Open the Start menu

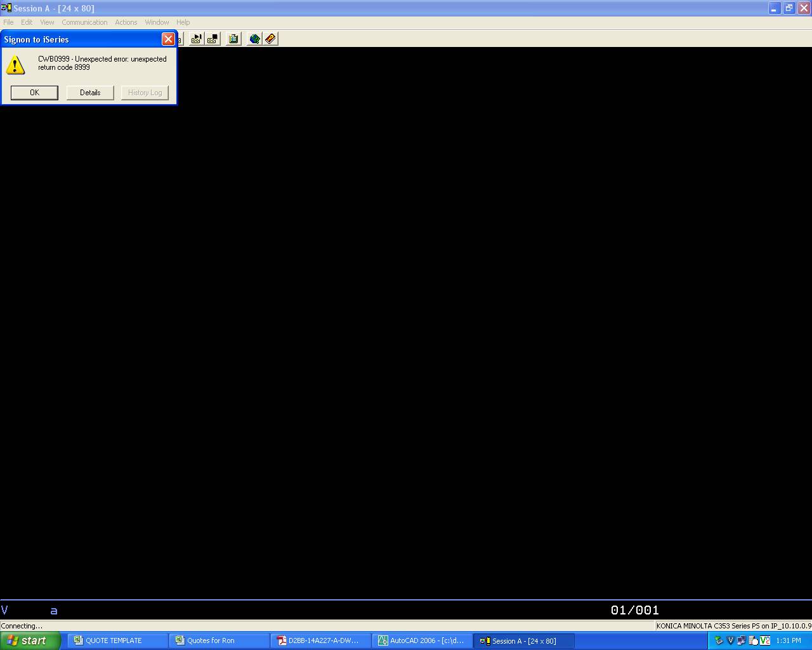click(29, 640)
